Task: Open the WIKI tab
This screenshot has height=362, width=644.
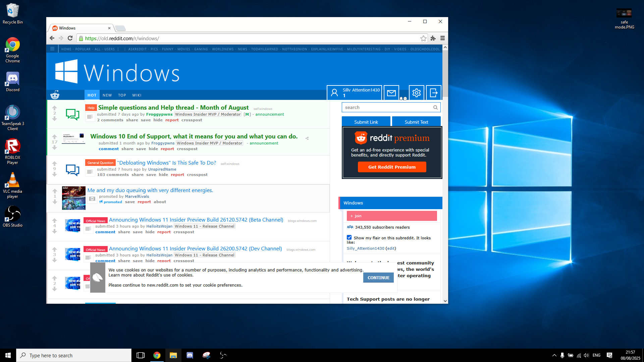Action: [x=137, y=95]
